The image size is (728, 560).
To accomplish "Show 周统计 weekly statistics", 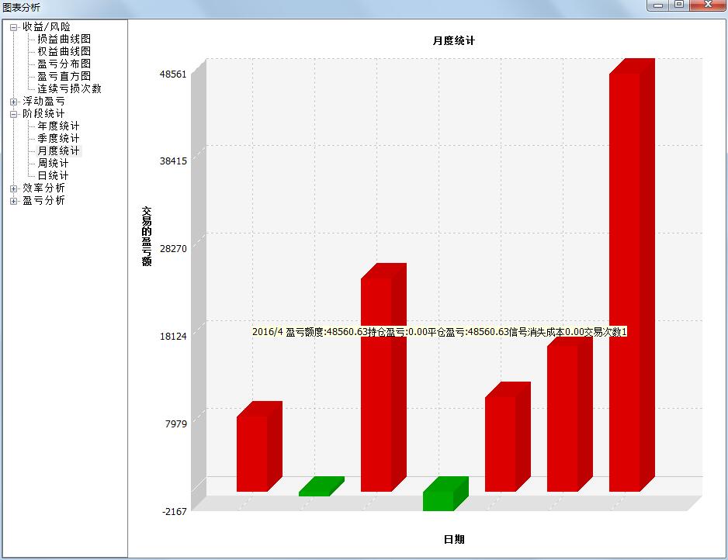I will (53, 164).
